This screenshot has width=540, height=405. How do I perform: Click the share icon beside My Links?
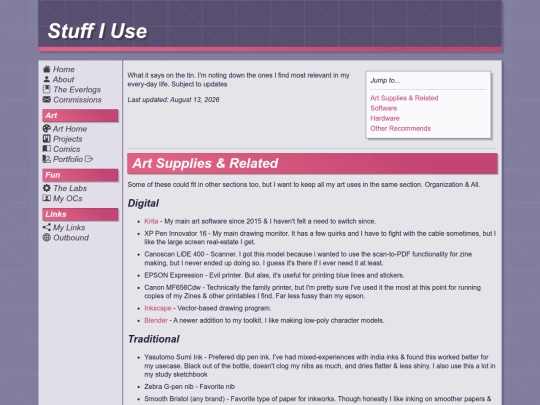46,227
